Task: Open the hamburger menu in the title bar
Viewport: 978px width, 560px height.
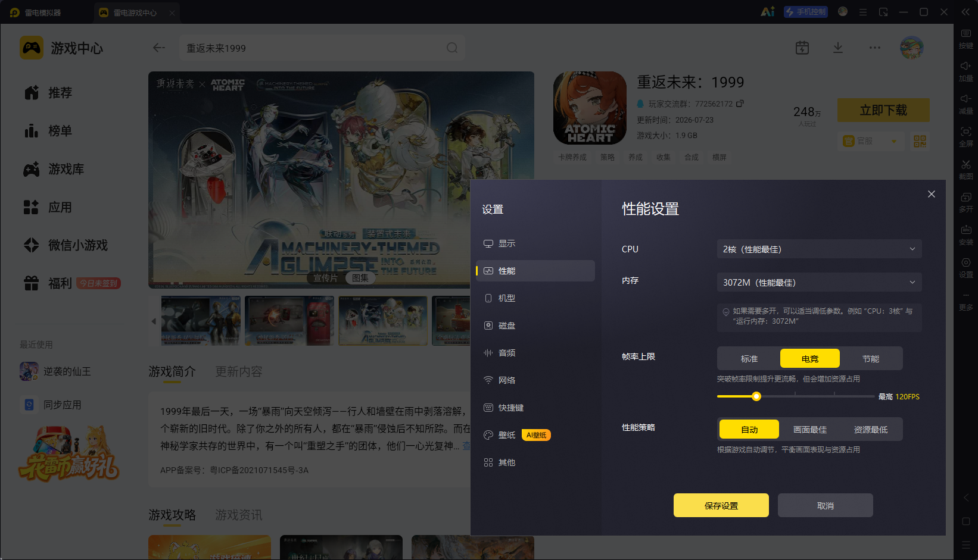Action: click(862, 12)
